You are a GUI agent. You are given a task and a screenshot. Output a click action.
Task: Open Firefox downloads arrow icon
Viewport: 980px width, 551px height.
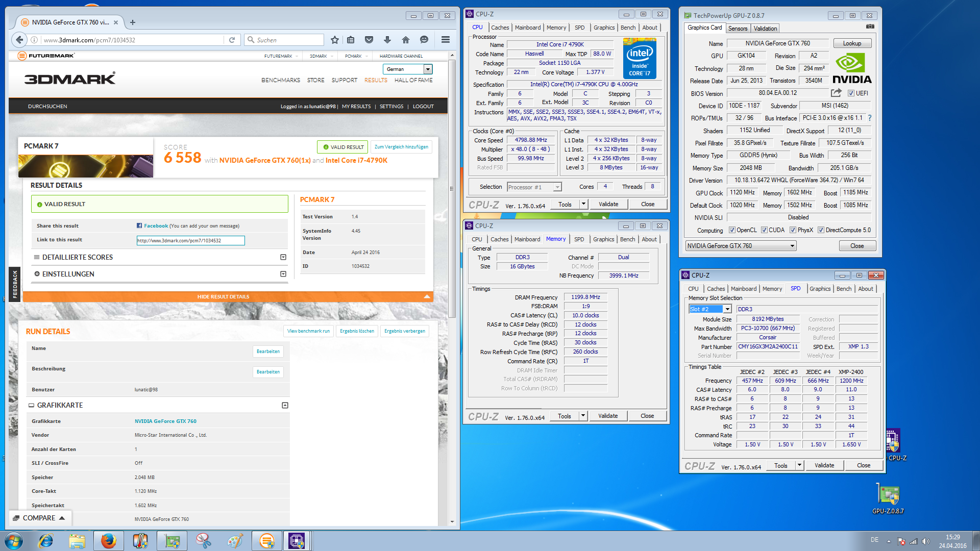[387, 40]
